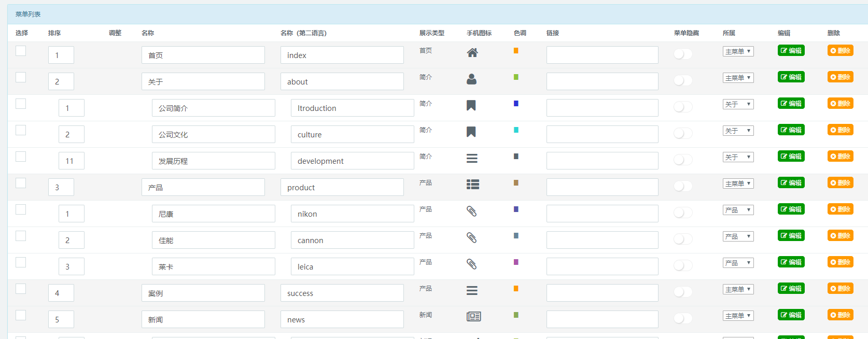This screenshot has height=339, width=868.
Task: Click orange 删除 button for 案例 row
Action: coord(840,289)
